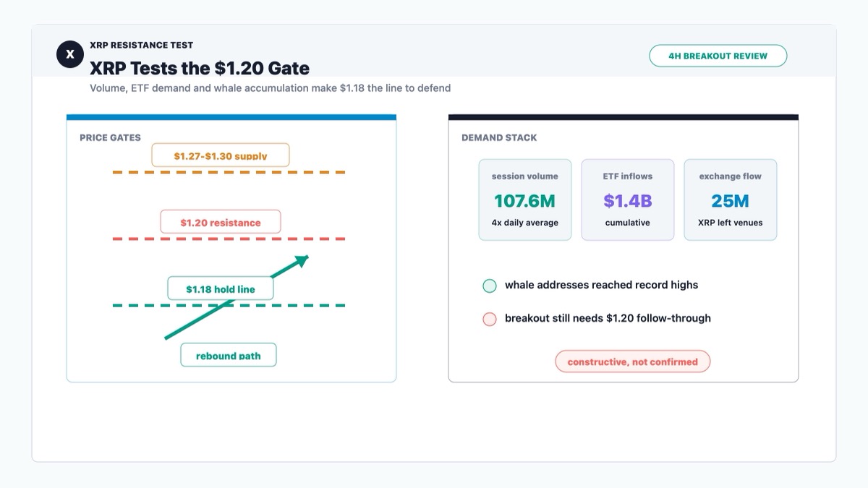
Task: Click the $1.18 hold line label
Action: point(221,288)
